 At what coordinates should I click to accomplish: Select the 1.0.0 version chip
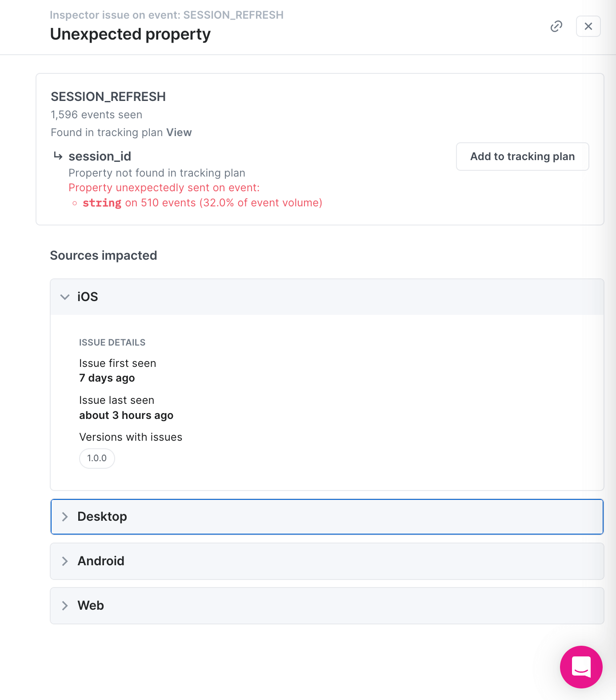click(97, 458)
